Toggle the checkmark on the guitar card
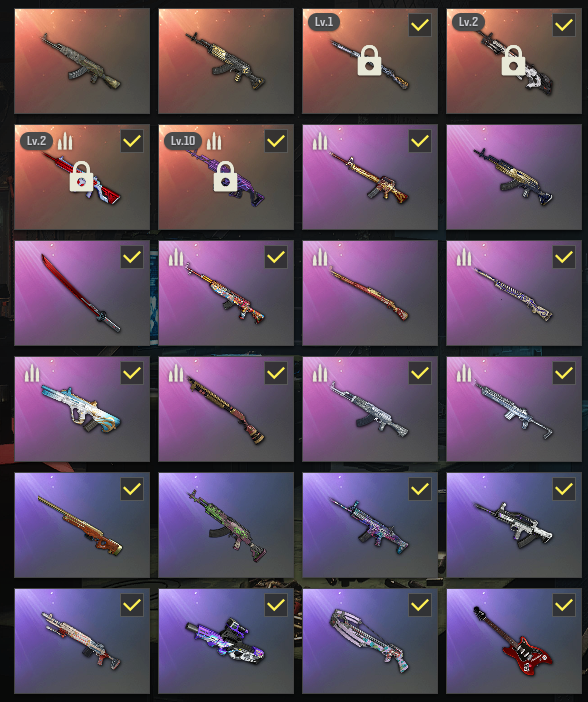Screen dimensions: 588x702 pyautogui.click(x=564, y=605)
